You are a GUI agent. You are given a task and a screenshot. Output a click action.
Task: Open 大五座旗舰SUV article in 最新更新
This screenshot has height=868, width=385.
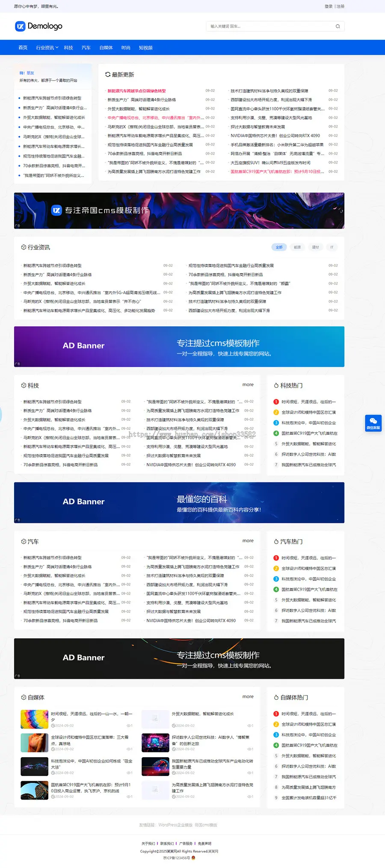tap(270, 163)
